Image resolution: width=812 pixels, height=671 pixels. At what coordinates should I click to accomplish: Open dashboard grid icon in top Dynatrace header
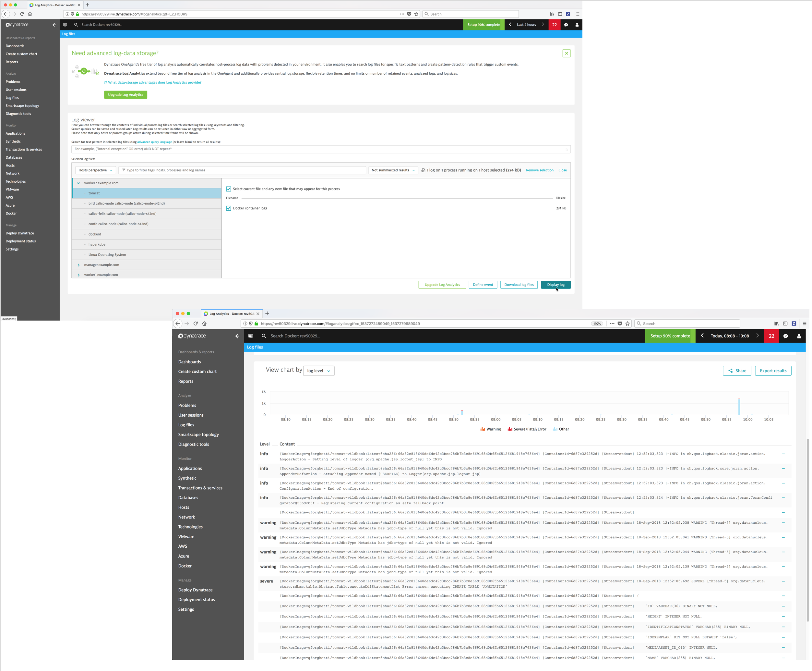pyautogui.click(x=65, y=25)
